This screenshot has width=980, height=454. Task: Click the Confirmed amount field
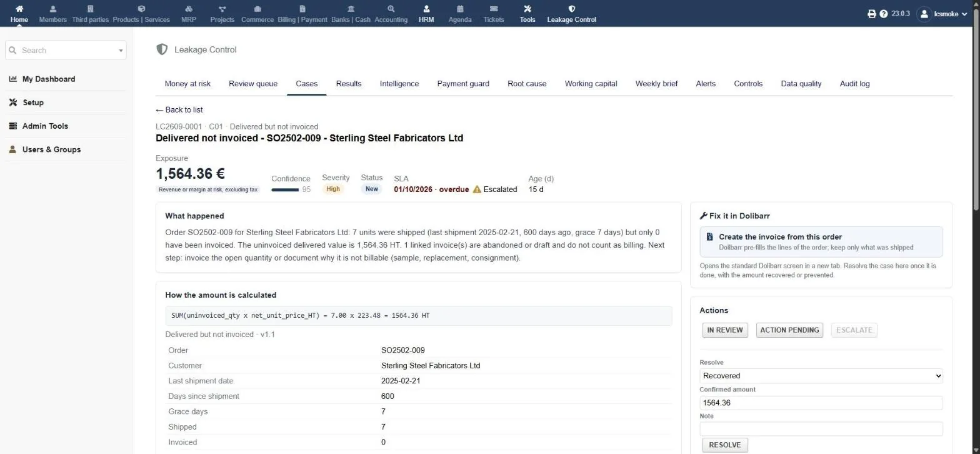[x=821, y=403]
